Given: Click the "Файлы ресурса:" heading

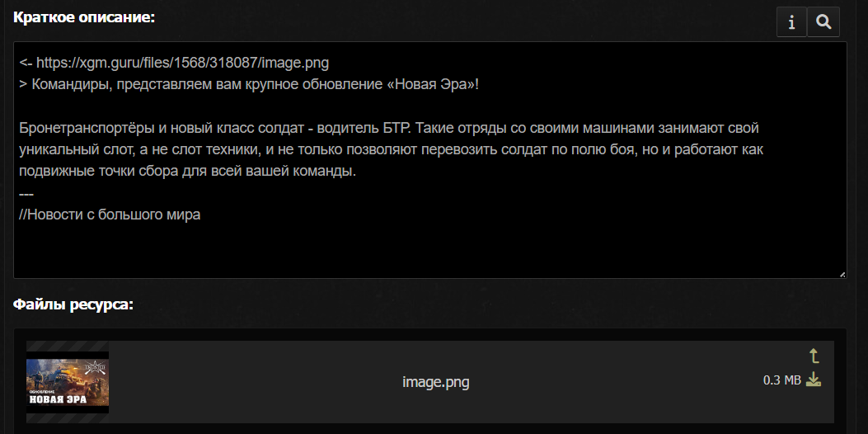Looking at the screenshot, I should [73, 304].
